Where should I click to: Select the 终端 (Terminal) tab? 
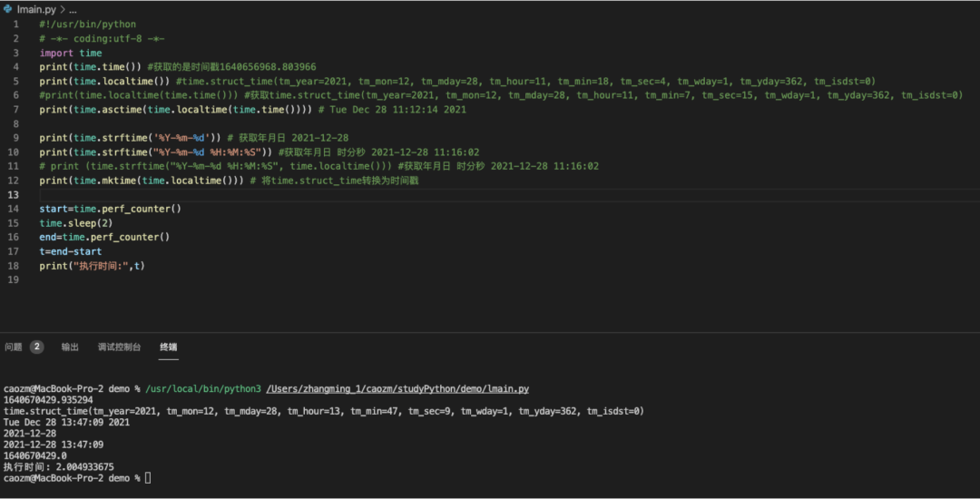tap(168, 347)
